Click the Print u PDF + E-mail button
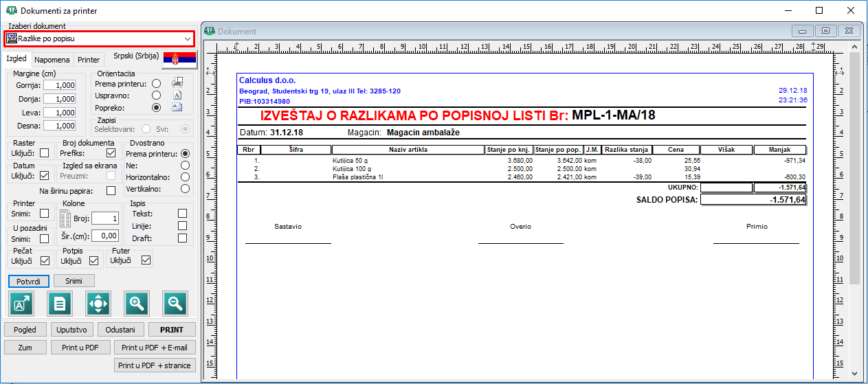 tap(154, 348)
